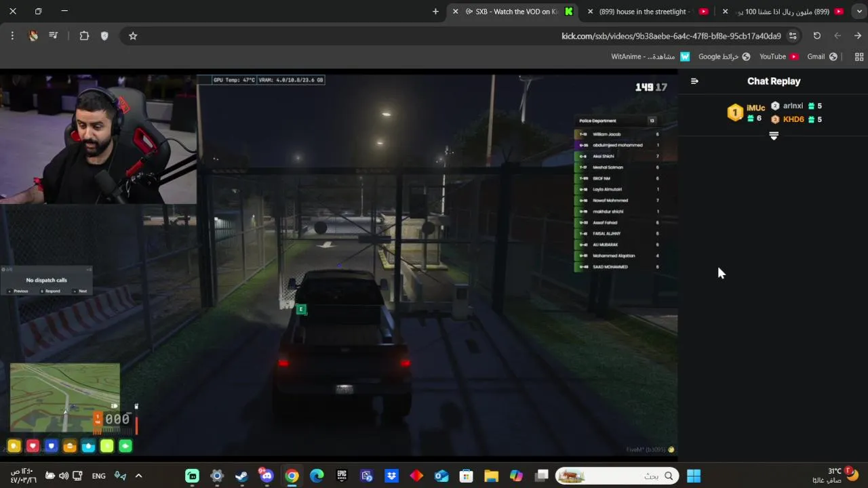Expand the gift leaderboard arrow

click(x=774, y=136)
